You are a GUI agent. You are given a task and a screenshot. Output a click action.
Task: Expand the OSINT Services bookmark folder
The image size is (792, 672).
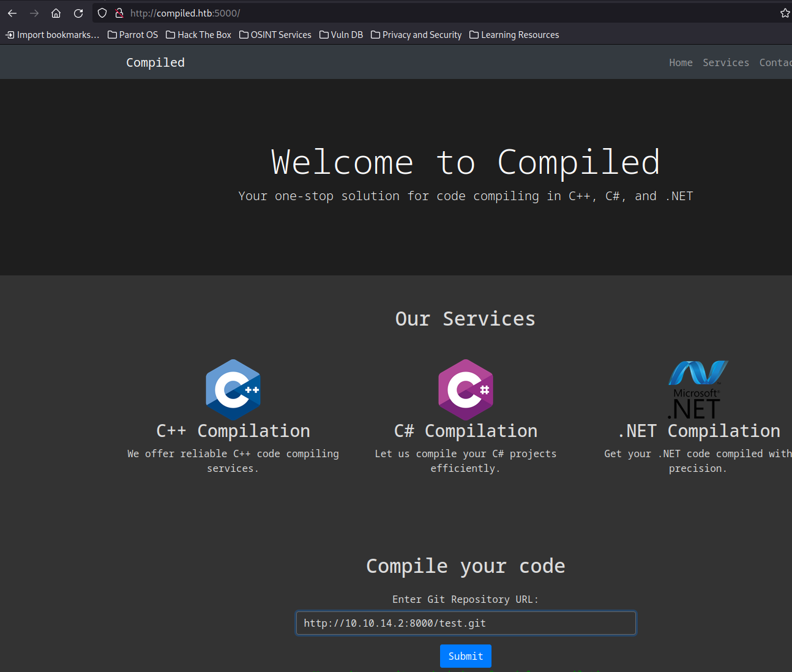coord(275,35)
